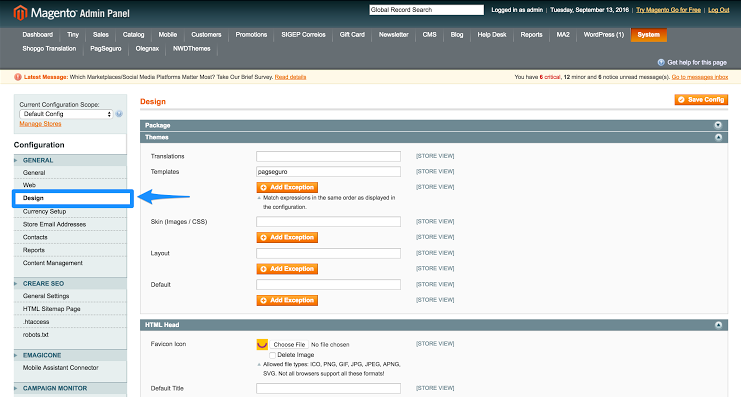The height and width of the screenshot is (397, 741).
Task: Open the NWDThemes menu
Action: pyautogui.click(x=191, y=48)
